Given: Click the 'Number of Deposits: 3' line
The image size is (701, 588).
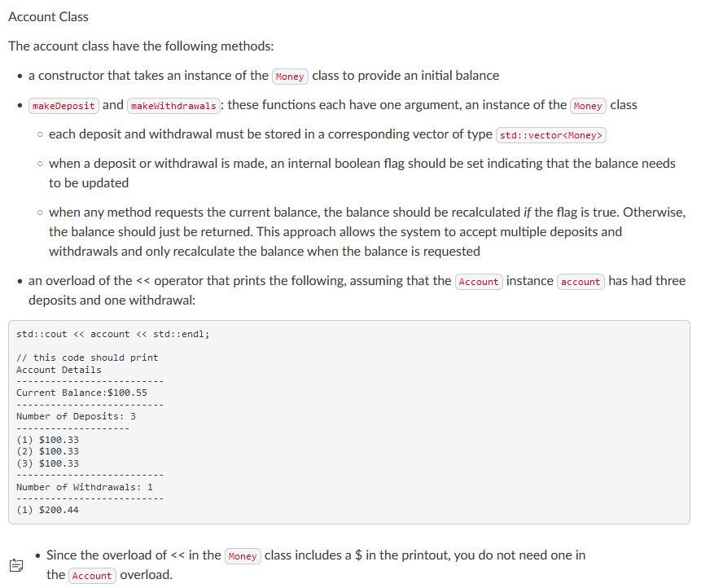Looking at the screenshot, I should tap(78, 416).
